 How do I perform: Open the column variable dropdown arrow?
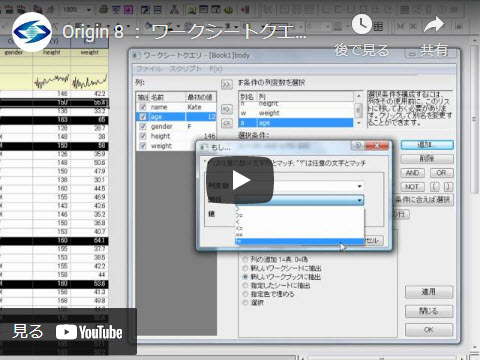359,186
